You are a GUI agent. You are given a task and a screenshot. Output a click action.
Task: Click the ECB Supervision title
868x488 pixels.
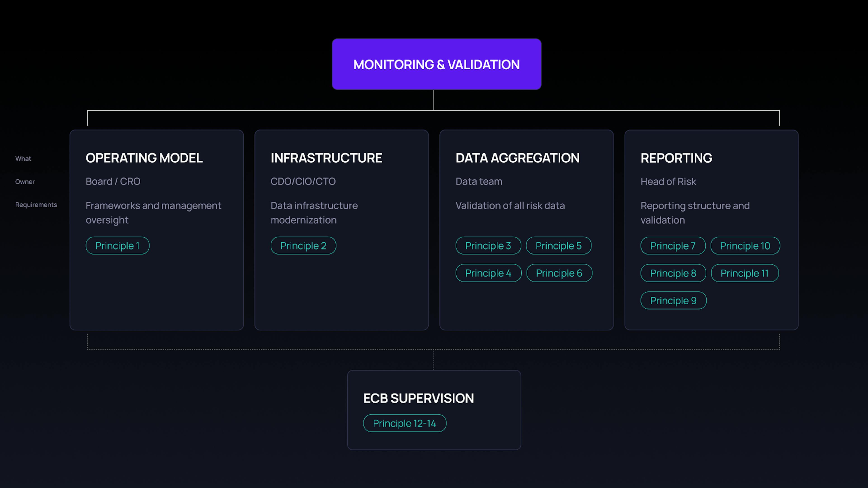418,398
